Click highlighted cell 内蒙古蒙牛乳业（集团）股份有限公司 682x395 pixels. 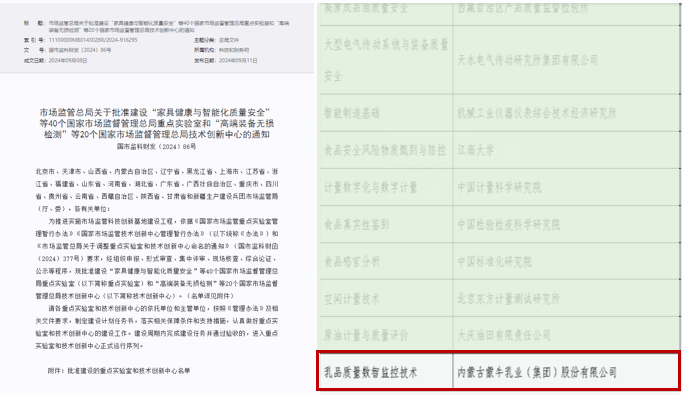[565, 372]
